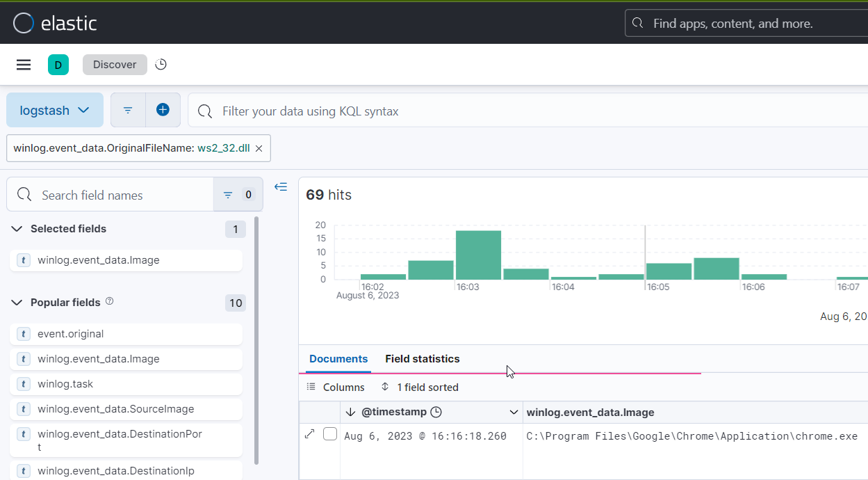Open the logstash data view selector
The image size is (868, 480).
point(55,109)
